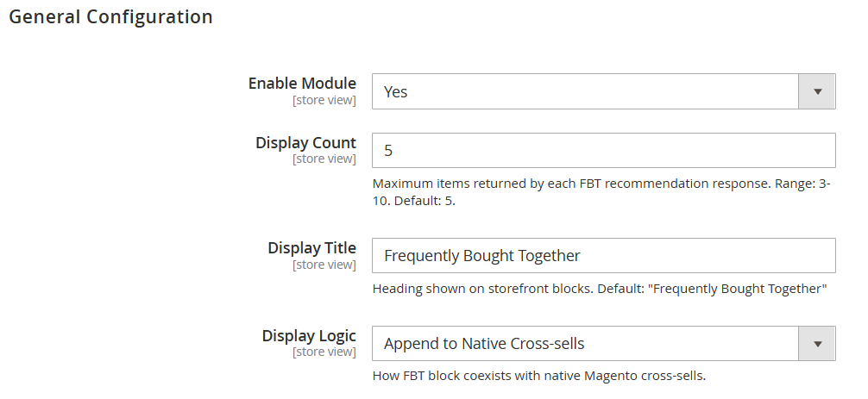Click the Frequently Bought Together input text
Screen dimensions: 868x399
(x=482, y=256)
